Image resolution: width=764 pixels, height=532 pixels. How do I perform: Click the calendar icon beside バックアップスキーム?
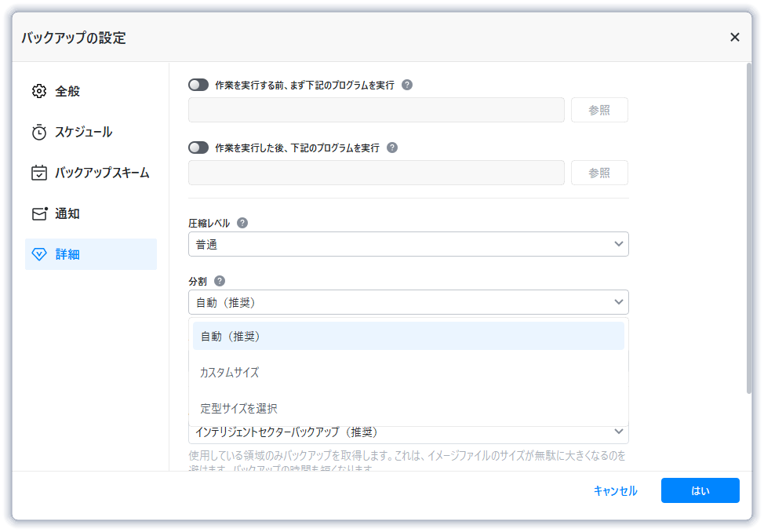click(39, 173)
